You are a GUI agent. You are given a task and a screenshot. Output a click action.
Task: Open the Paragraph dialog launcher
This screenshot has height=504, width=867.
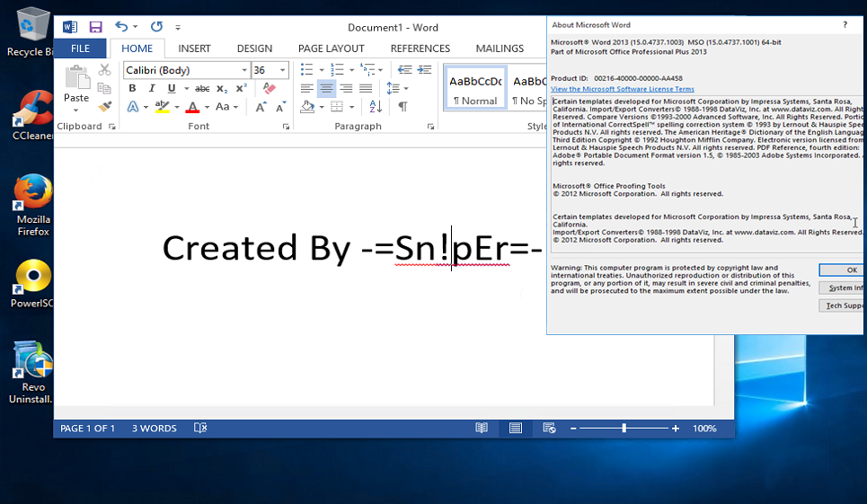430,127
